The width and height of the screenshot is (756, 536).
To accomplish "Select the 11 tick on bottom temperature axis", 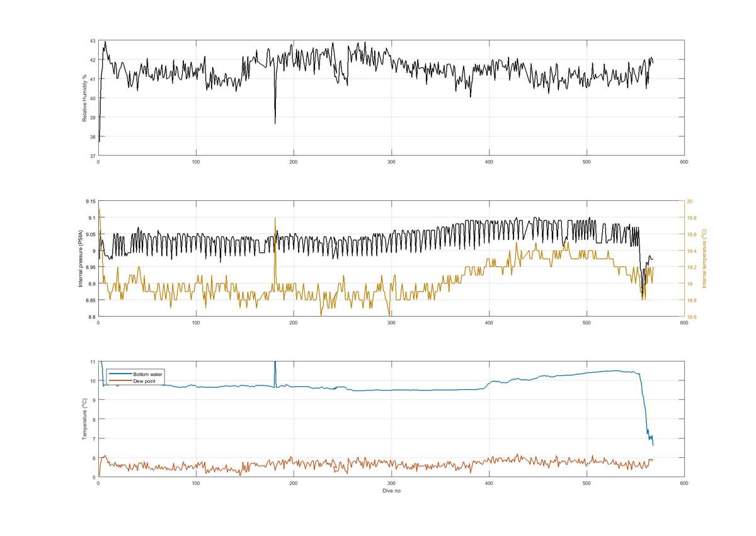I will [x=93, y=362].
